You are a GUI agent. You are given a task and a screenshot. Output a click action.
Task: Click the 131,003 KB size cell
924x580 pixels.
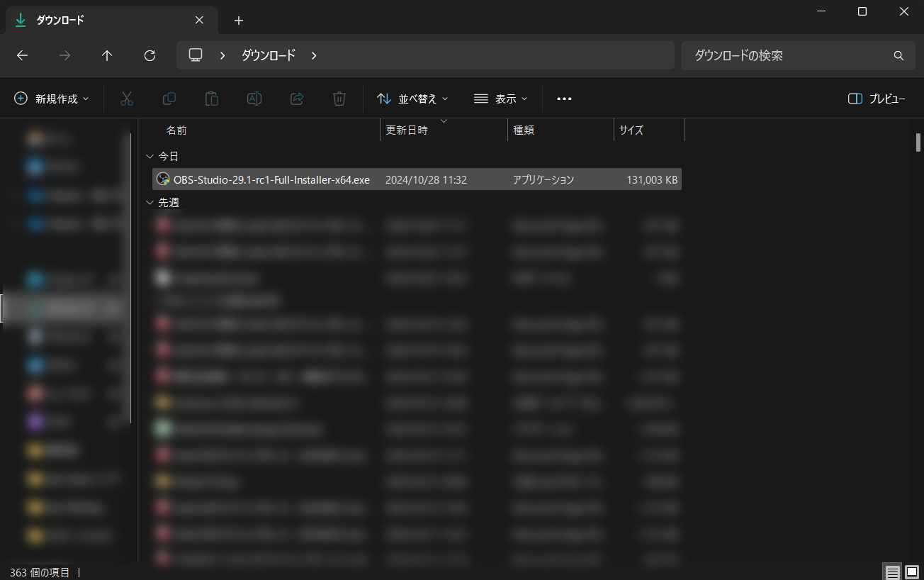click(652, 180)
